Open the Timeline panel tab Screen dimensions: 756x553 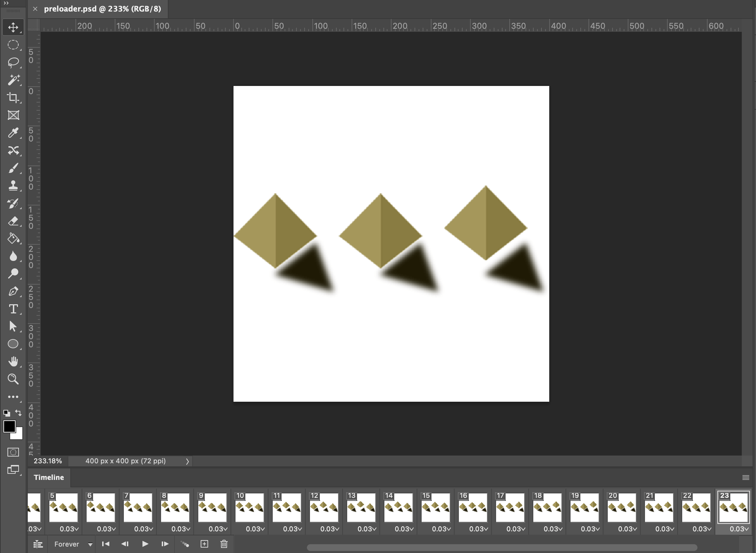point(49,477)
